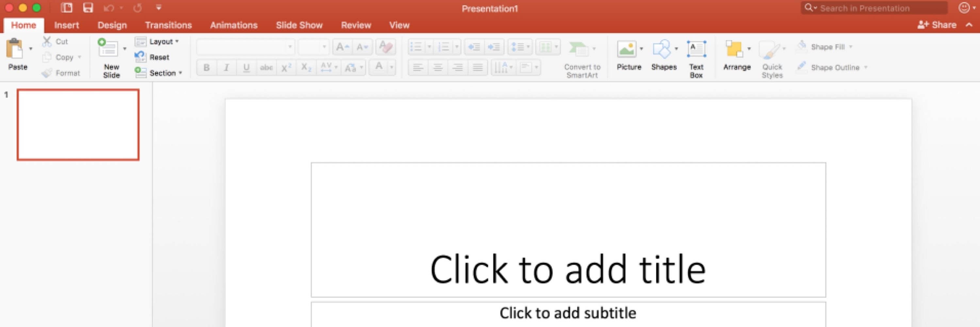This screenshot has width=980, height=327.
Task: Switch to the Design tab
Action: [112, 25]
